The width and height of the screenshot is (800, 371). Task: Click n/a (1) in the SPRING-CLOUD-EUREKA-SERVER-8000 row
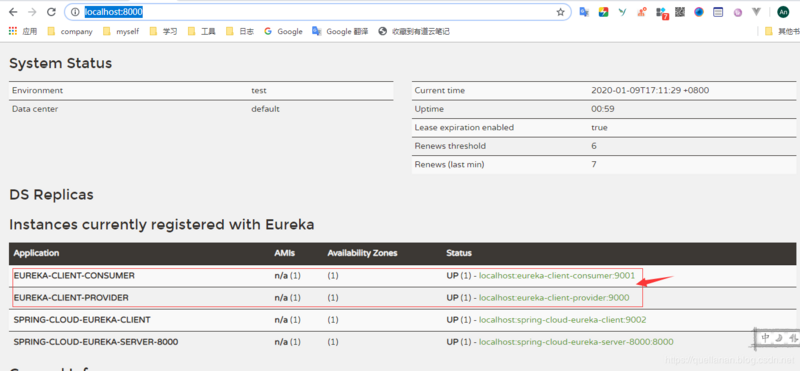point(288,342)
